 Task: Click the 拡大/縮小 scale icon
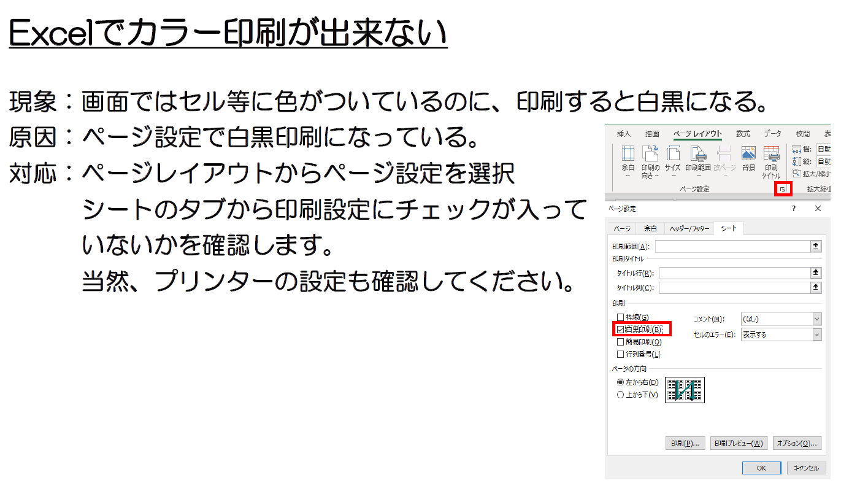tap(797, 174)
